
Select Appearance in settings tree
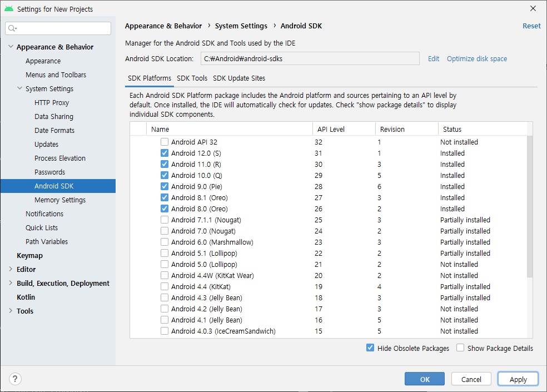(x=43, y=61)
